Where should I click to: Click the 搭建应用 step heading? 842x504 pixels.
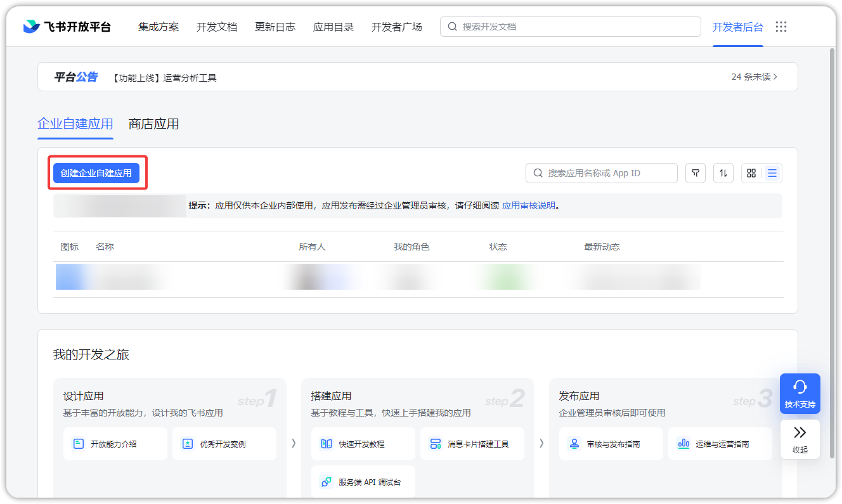331,396
